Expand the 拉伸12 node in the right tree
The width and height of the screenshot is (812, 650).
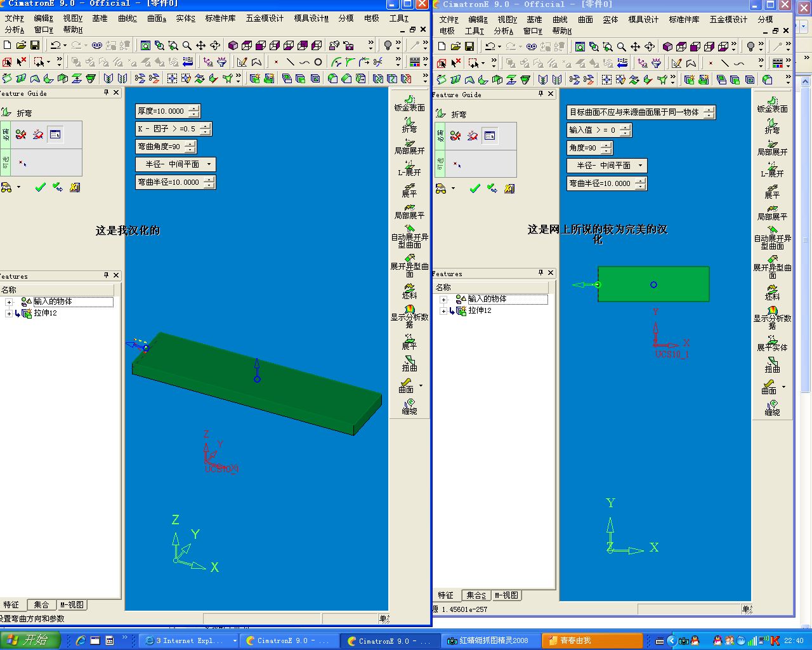[443, 311]
